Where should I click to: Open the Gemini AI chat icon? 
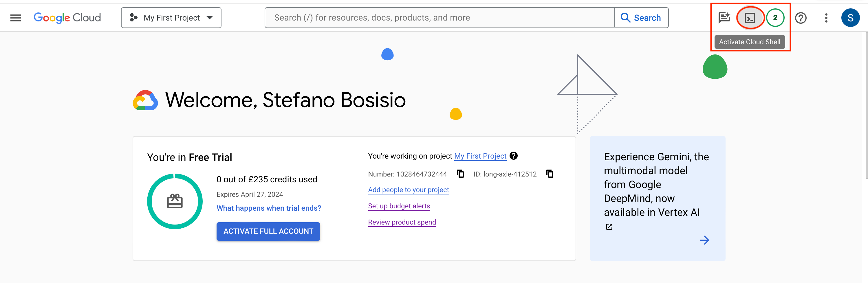click(x=724, y=18)
